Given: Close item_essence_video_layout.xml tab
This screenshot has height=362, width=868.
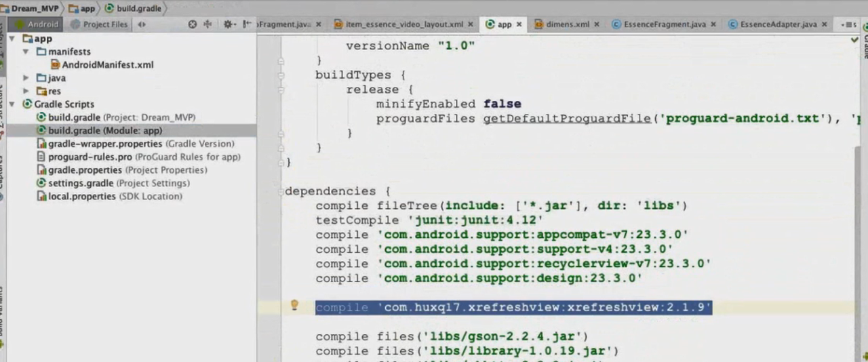Looking at the screenshot, I should (471, 24).
